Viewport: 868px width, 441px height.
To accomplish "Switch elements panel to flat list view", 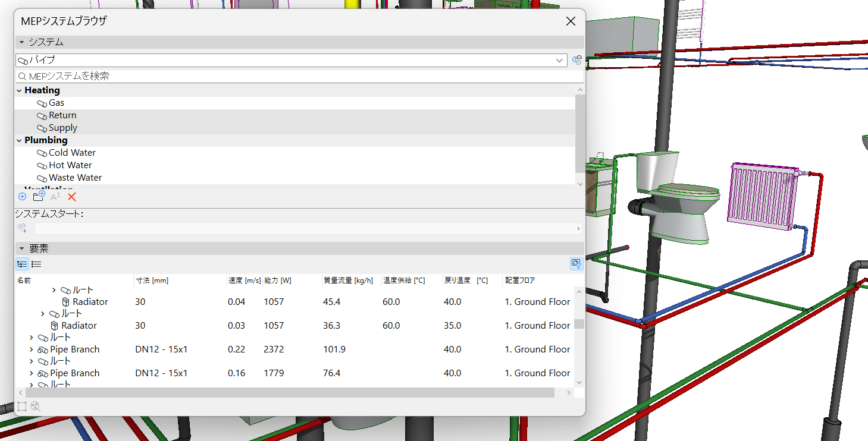I will 36,264.
